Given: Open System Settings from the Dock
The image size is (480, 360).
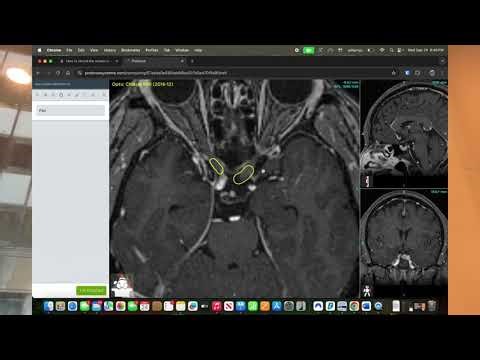Looking at the screenshot, I should [289, 306].
